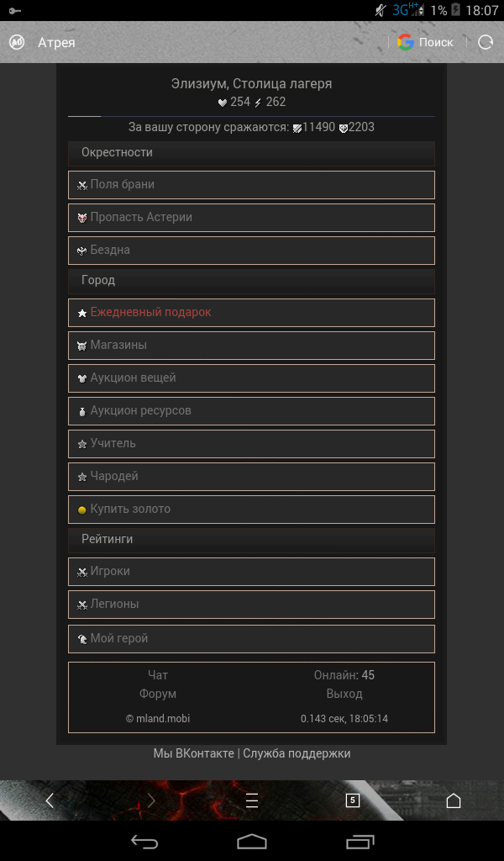Open Пропасть Астерии location
The height and width of the screenshot is (861, 504).
pos(251,218)
